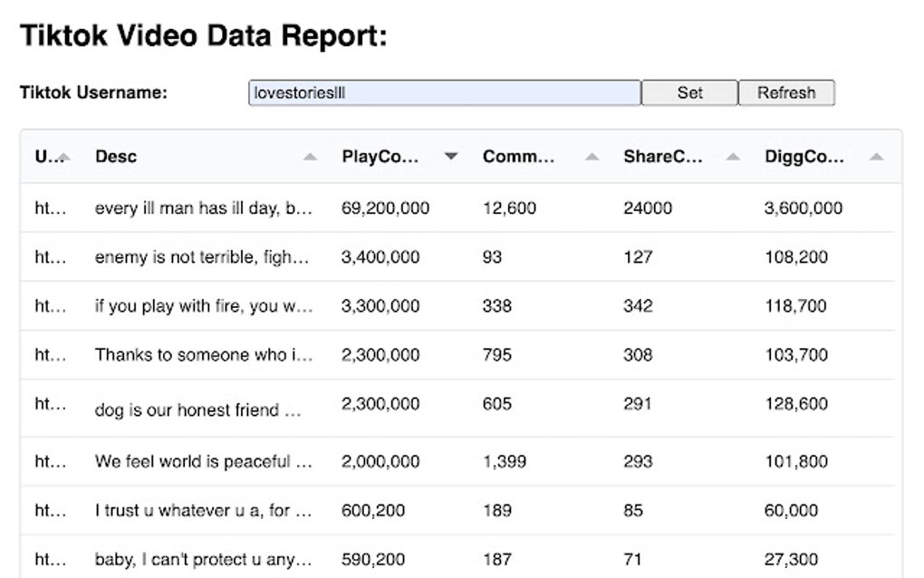Select the 'if you play with fire' row
Image resolution: width=924 pixels, height=578 pixels.
point(203,305)
